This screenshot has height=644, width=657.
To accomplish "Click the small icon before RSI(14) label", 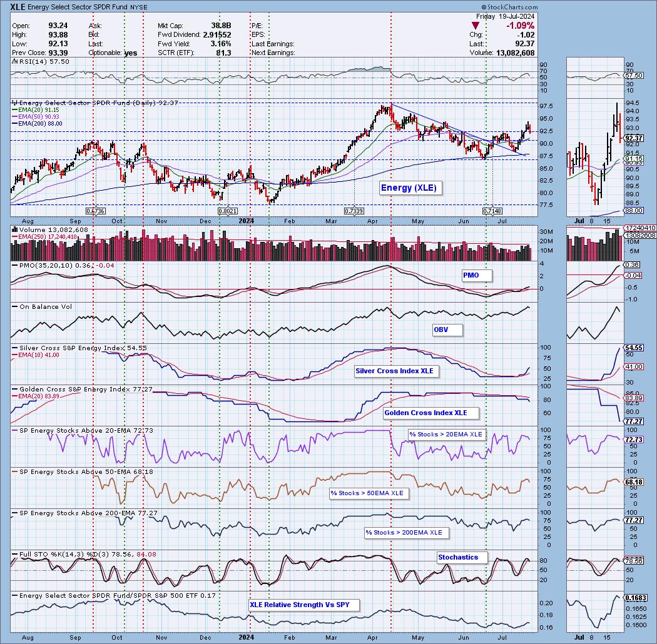I will (14, 61).
